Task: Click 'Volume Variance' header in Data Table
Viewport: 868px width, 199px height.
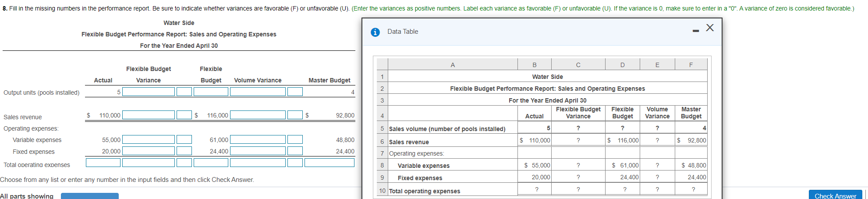Action: pyautogui.click(x=657, y=113)
